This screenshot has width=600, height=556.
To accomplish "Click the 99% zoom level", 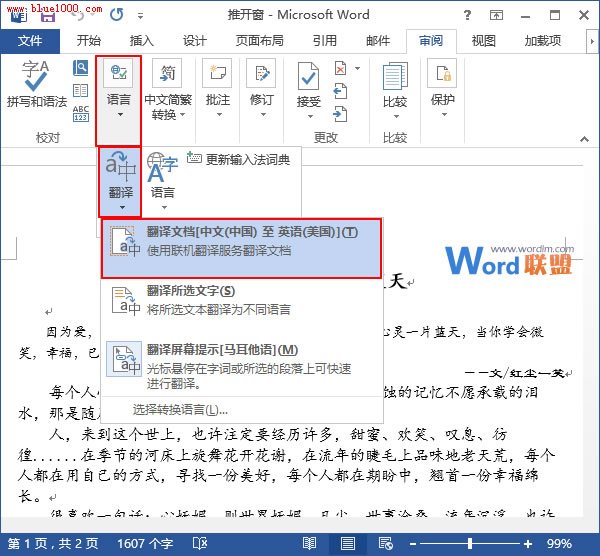I will pos(559,543).
